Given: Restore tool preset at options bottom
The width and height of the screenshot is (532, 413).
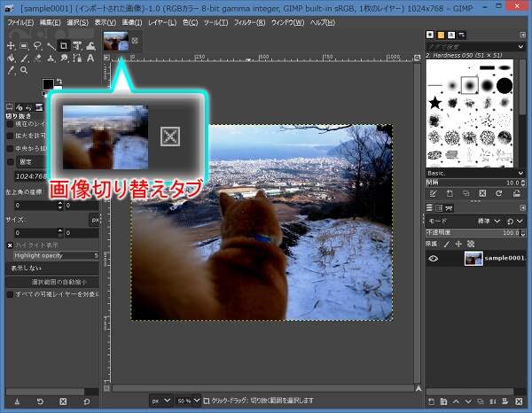Looking at the screenshot, I should point(40,401).
